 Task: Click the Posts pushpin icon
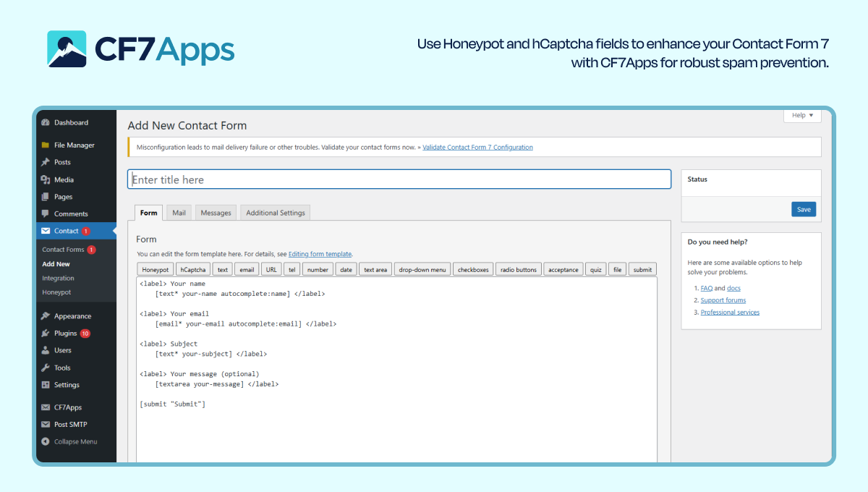point(46,162)
